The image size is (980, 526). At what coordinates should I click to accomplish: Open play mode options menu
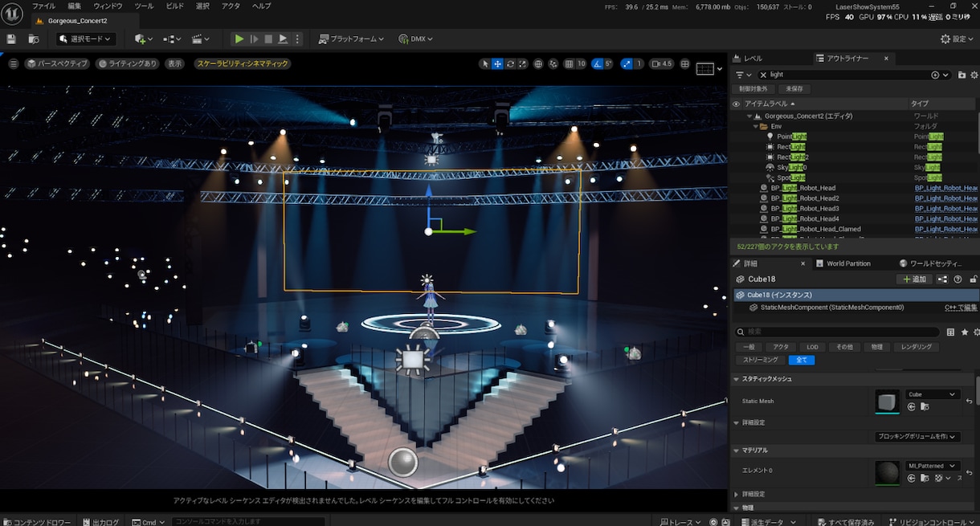(297, 39)
